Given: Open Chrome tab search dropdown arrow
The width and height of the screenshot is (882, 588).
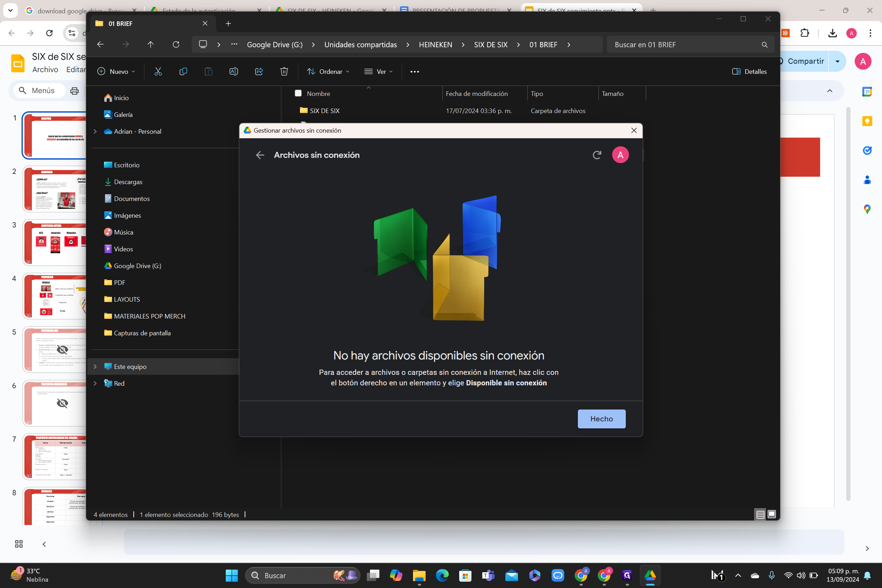Looking at the screenshot, I should click(10, 10).
